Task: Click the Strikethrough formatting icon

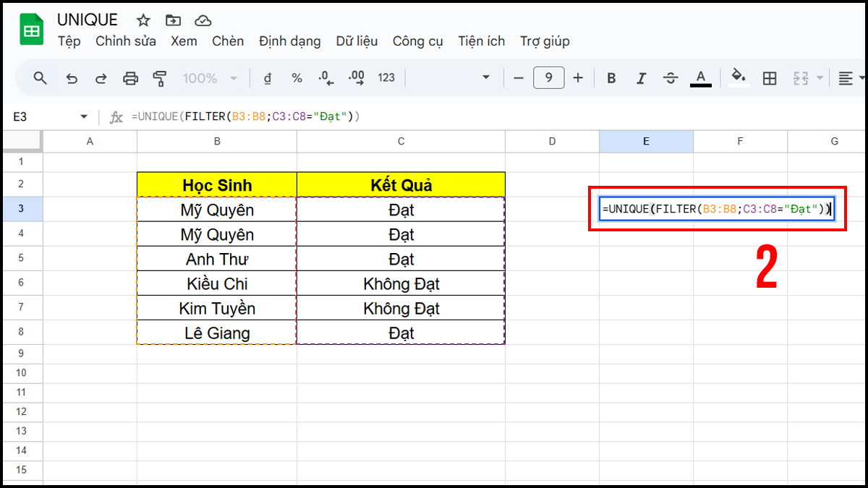Action: click(x=671, y=77)
